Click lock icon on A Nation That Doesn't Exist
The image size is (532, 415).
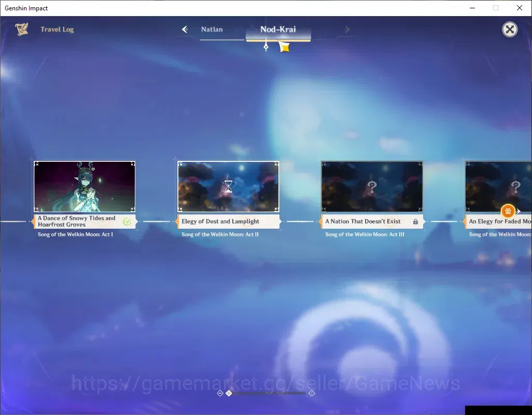click(416, 222)
